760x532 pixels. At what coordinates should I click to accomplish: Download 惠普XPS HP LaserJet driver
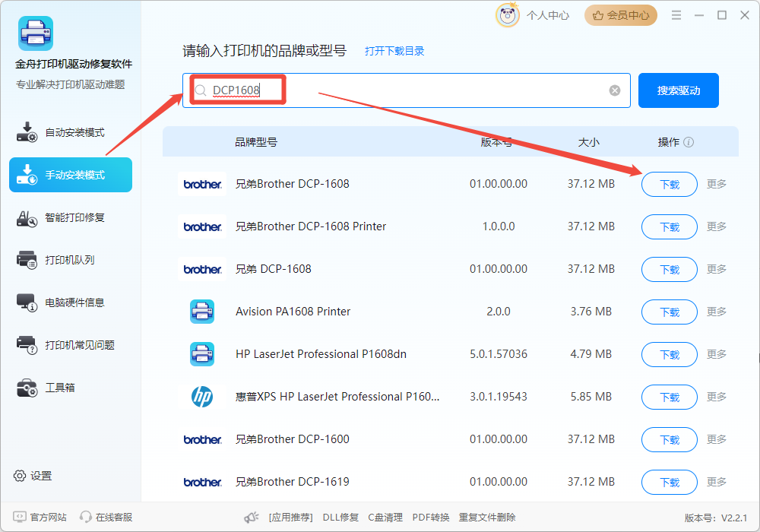pos(670,397)
